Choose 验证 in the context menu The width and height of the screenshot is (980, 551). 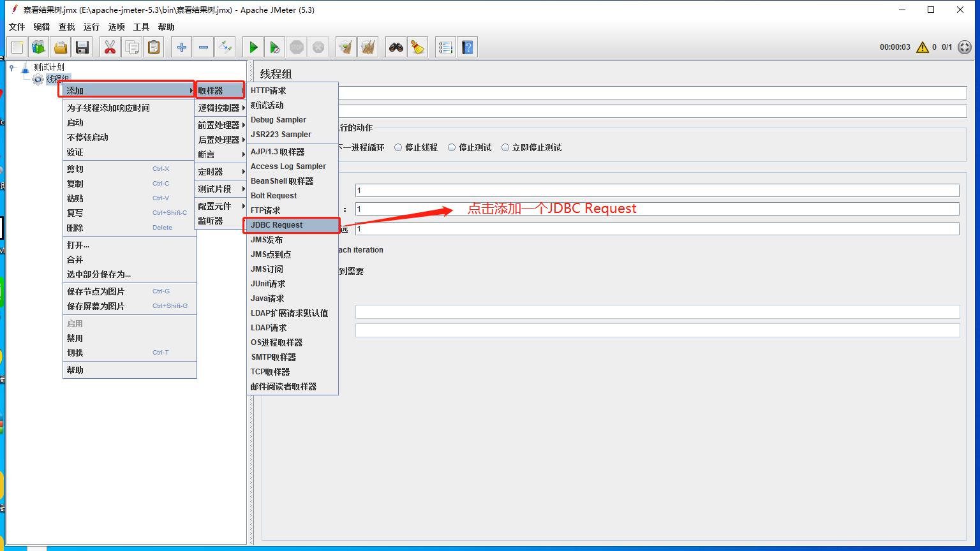coord(130,152)
